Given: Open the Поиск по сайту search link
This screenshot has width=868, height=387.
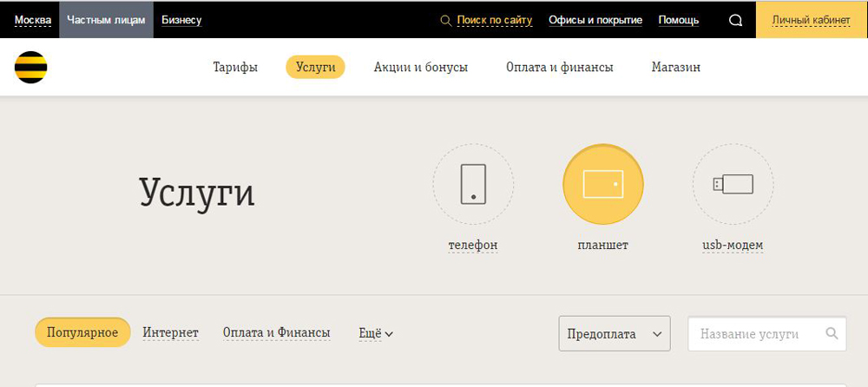Looking at the screenshot, I should 494,20.
